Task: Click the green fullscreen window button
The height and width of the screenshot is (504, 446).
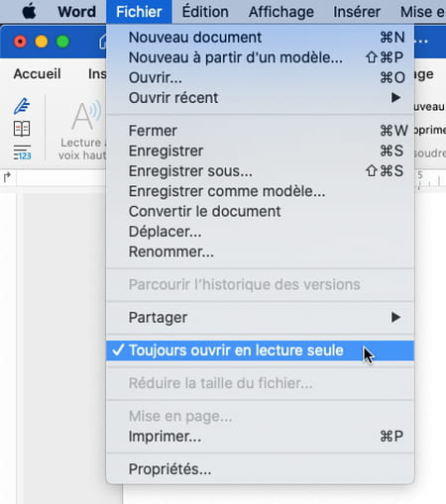Action: pyautogui.click(x=62, y=42)
